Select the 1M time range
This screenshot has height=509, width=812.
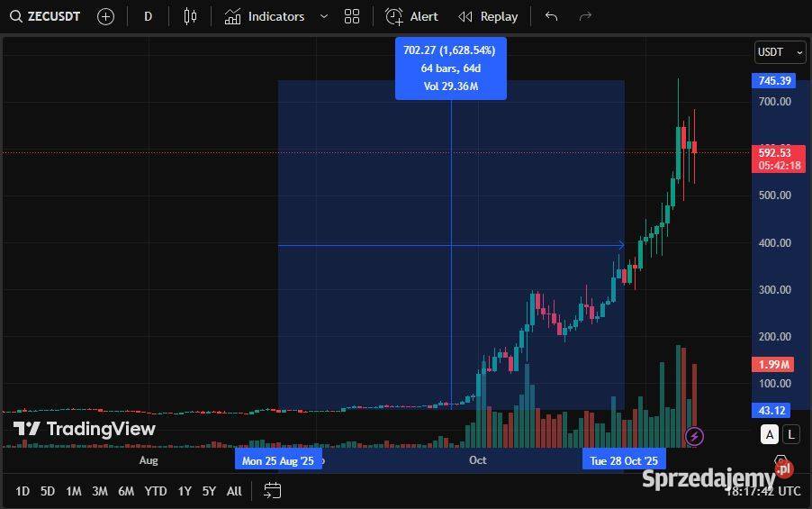pyautogui.click(x=74, y=491)
